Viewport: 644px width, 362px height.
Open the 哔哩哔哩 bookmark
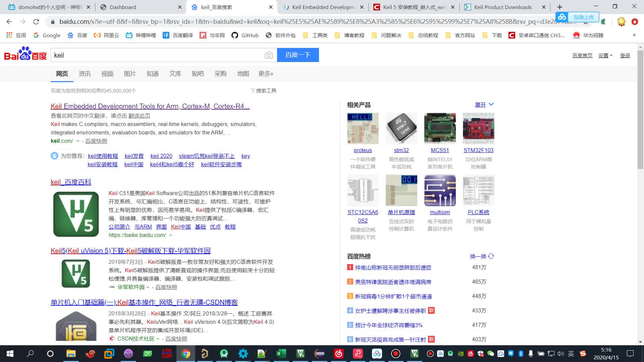[x=141, y=35]
